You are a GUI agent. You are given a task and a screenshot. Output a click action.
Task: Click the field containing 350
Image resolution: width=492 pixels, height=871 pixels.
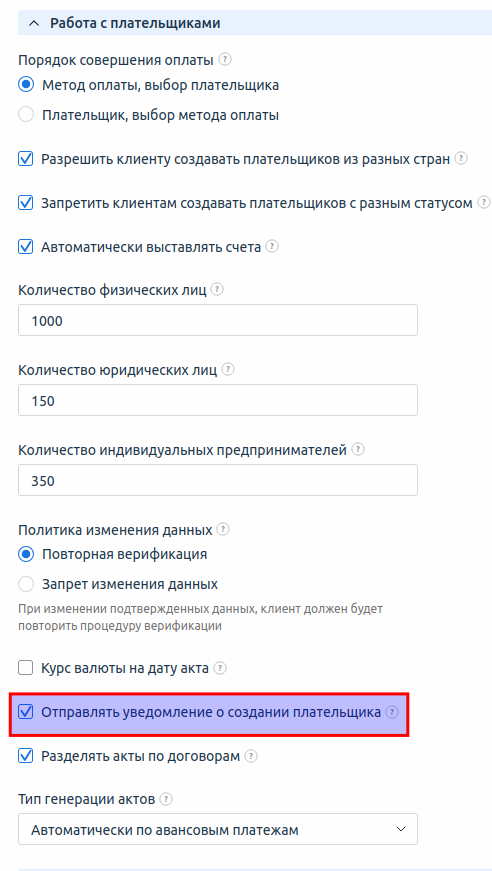click(x=218, y=480)
